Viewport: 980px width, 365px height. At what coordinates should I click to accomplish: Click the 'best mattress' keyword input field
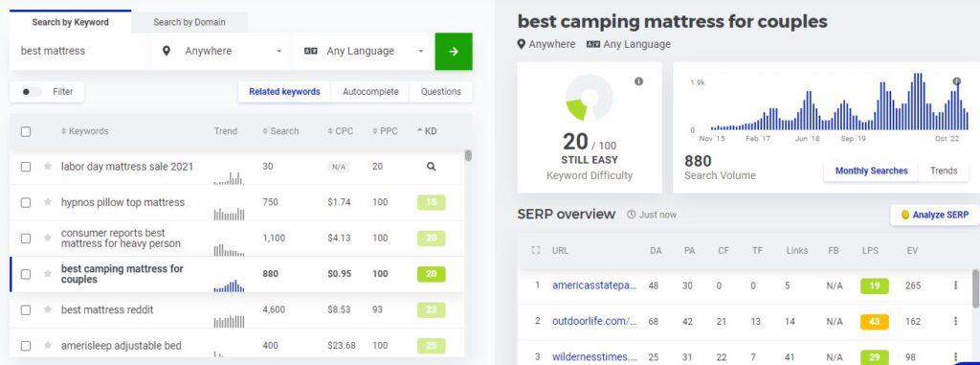80,52
